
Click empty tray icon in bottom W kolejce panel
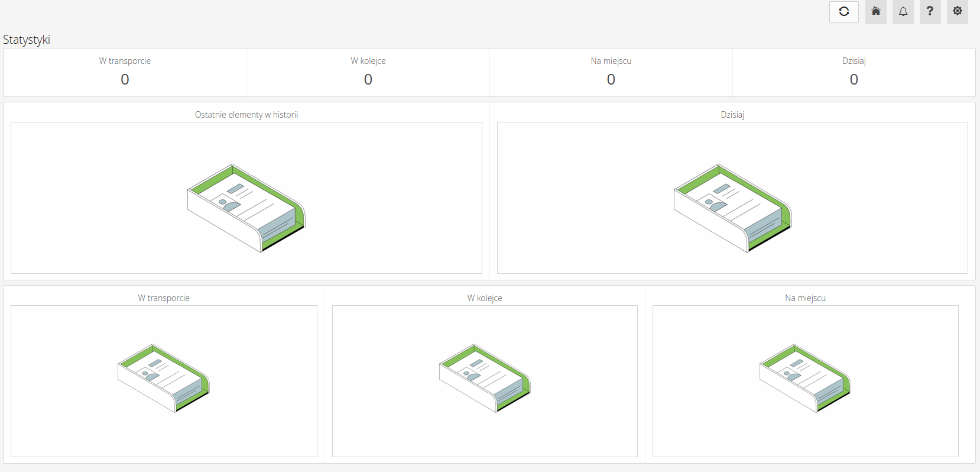pos(485,378)
